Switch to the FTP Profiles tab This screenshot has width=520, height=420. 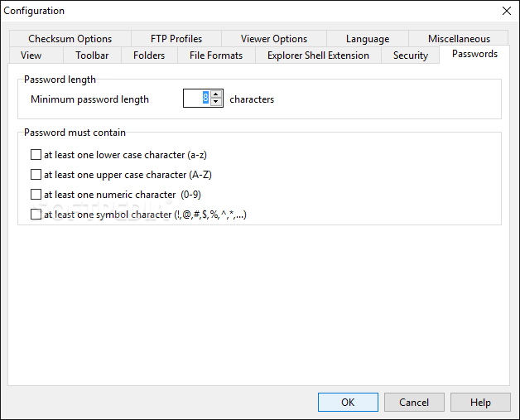coord(176,39)
